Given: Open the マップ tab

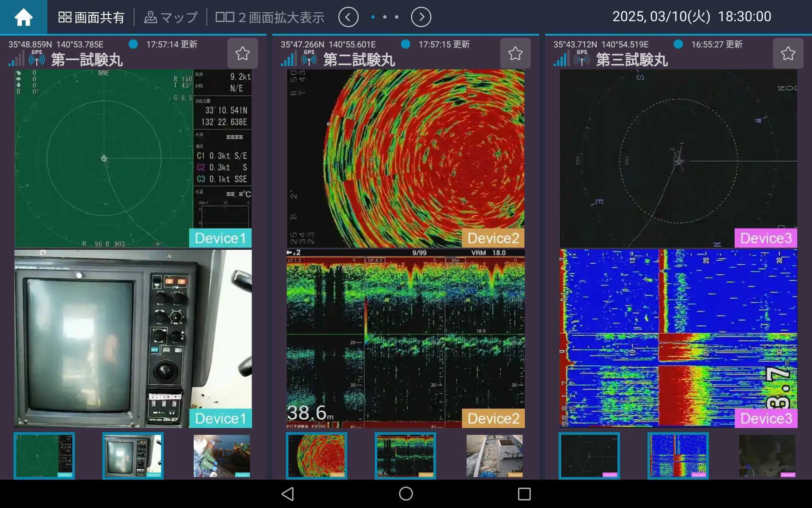Looking at the screenshot, I should point(171,17).
